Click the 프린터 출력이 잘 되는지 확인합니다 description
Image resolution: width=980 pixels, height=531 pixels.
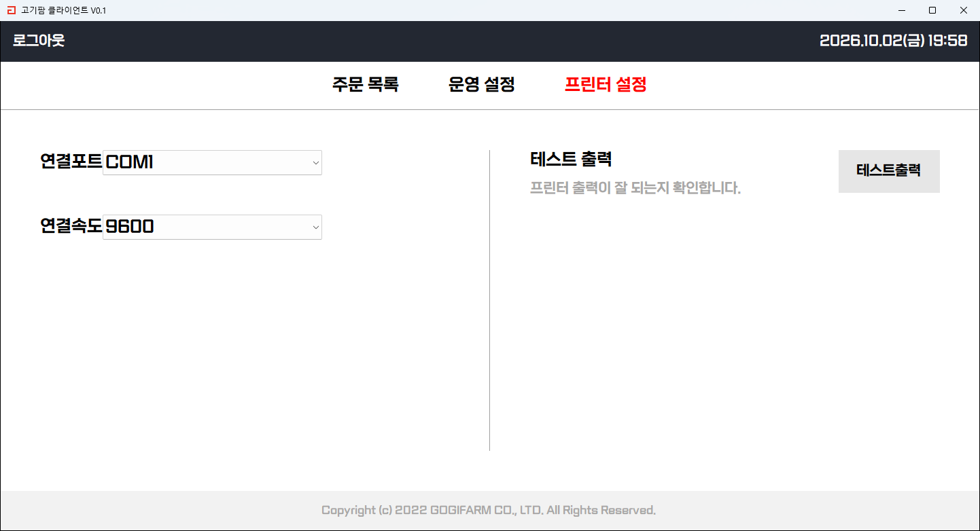click(635, 188)
